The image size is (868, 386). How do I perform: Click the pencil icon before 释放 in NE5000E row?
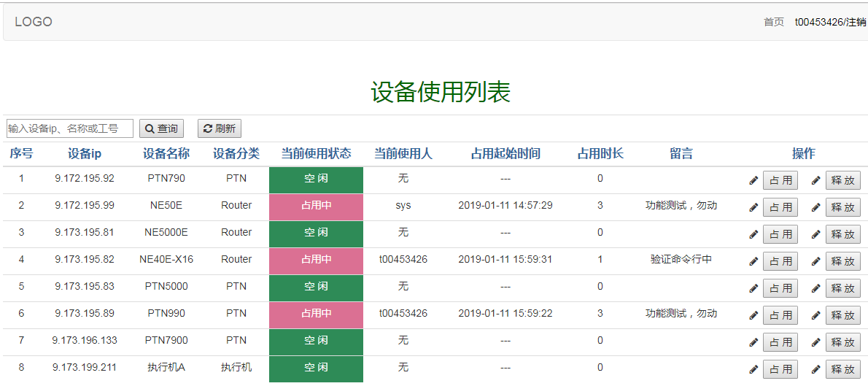(816, 235)
